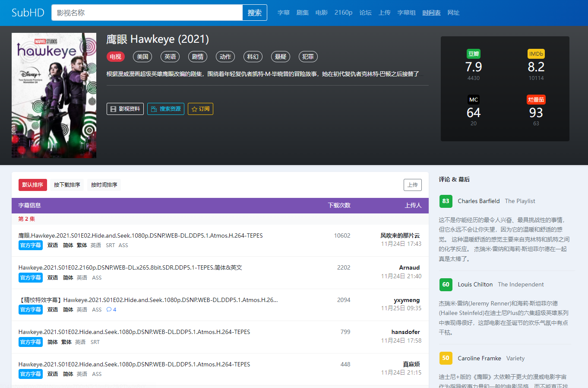Click the 上传 button above subtitle list

(x=413, y=185)
